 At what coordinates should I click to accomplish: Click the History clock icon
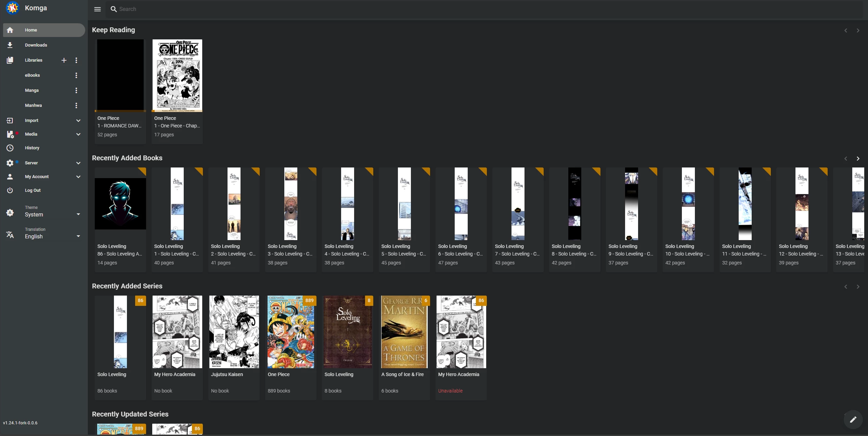(10, 148)
